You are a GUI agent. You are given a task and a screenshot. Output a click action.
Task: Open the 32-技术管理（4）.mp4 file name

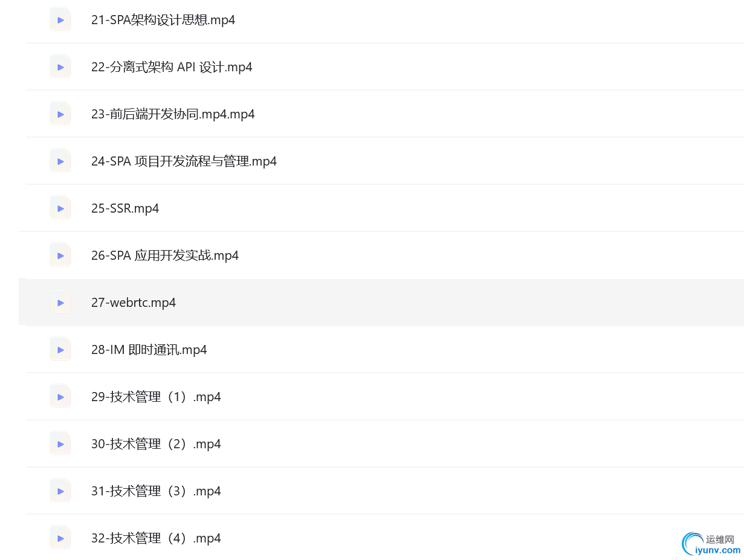pos(156,538)
